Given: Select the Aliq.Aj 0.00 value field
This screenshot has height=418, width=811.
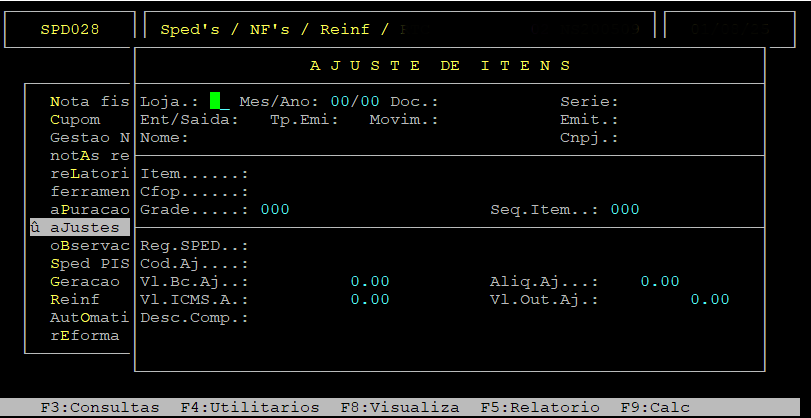Looking at the screenshot, I should 660,281.
